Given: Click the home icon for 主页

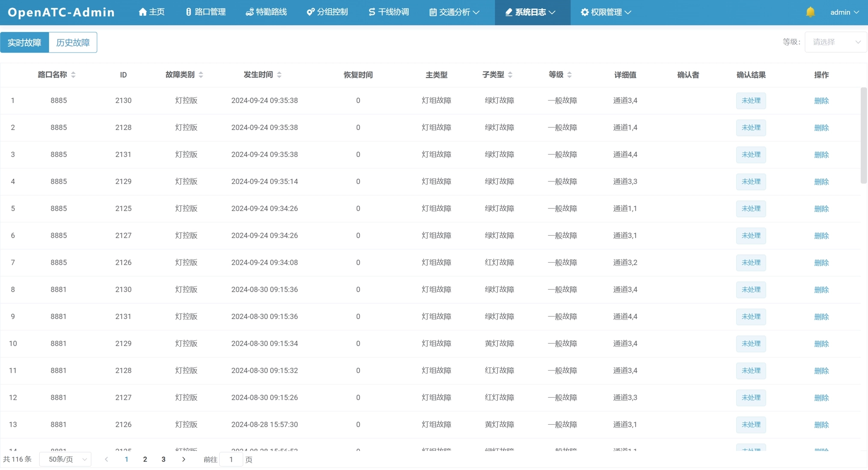Looking at the screenshot, I should [143, 12].
